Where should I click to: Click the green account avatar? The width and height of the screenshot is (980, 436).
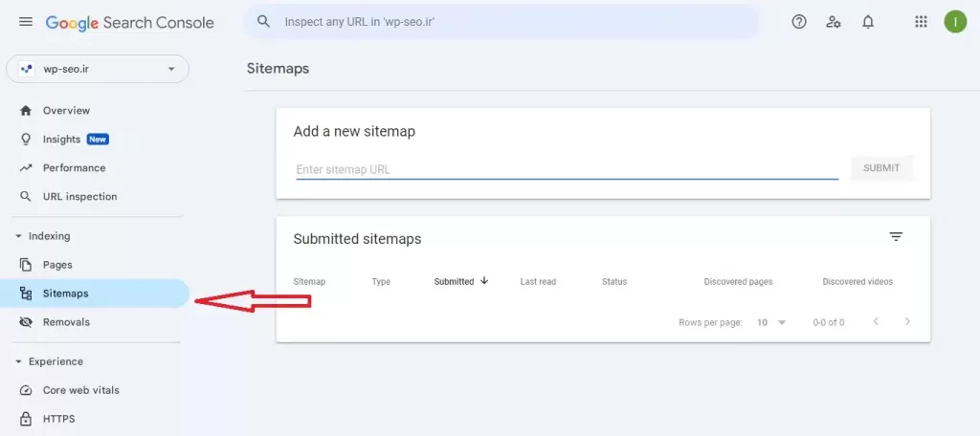coord(954,22)
